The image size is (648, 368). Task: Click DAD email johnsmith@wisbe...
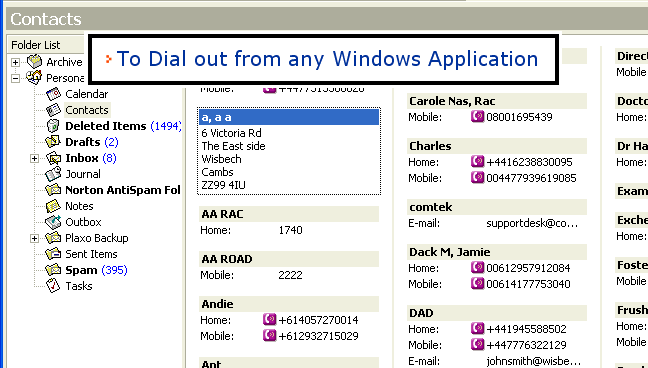(534, 361)
